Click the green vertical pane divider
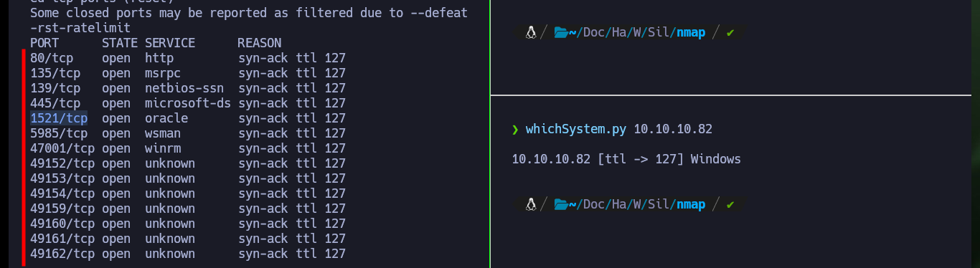980x268 pixels. [490, 134]
